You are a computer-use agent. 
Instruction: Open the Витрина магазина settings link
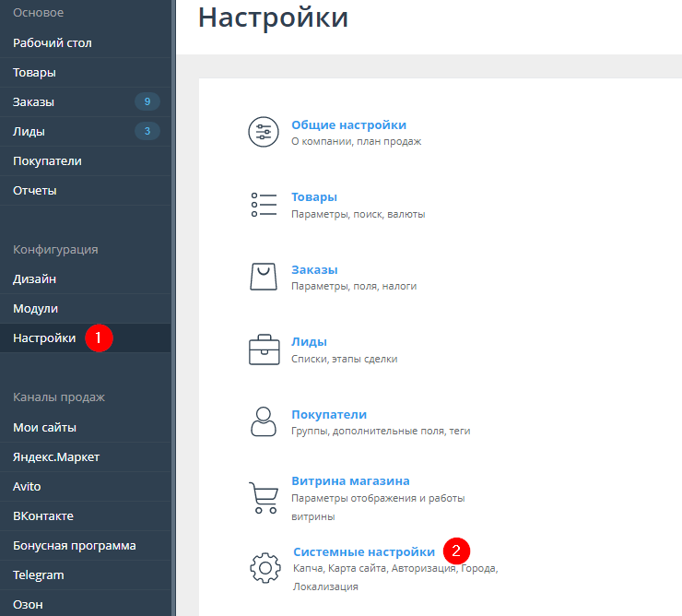point(350,480)
